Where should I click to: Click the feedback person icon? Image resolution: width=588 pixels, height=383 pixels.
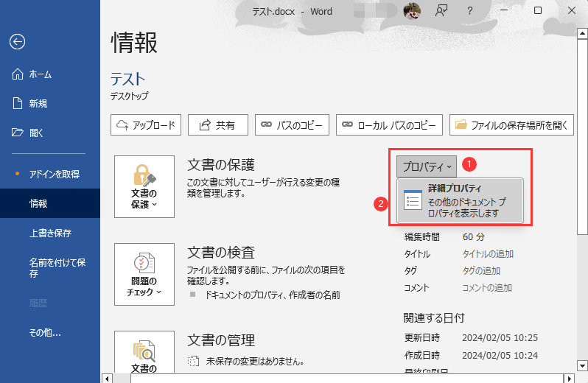pyautogui.click(x=441, y=11)
